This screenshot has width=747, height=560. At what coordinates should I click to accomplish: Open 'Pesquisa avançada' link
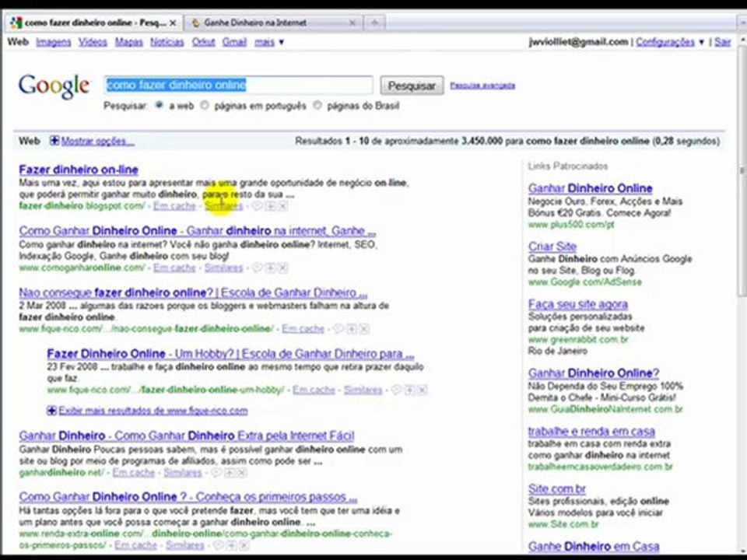(482, 86)
